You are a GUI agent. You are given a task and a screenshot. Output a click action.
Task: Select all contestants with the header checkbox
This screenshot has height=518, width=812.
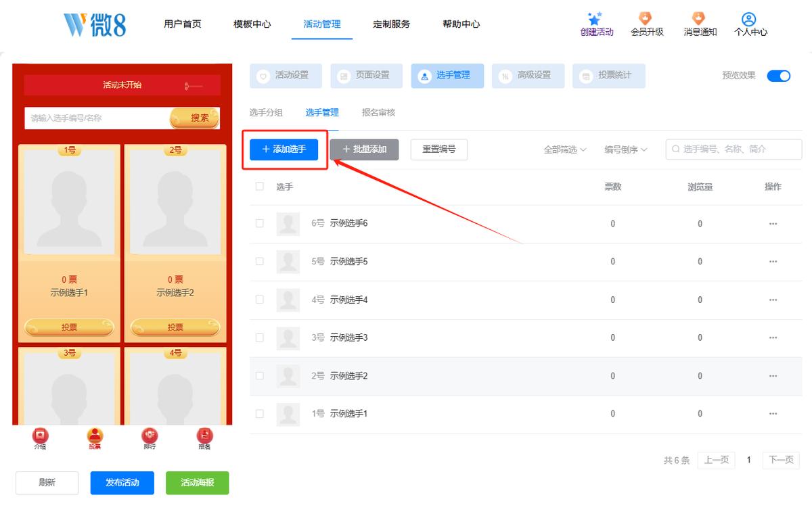coord(260,186)
